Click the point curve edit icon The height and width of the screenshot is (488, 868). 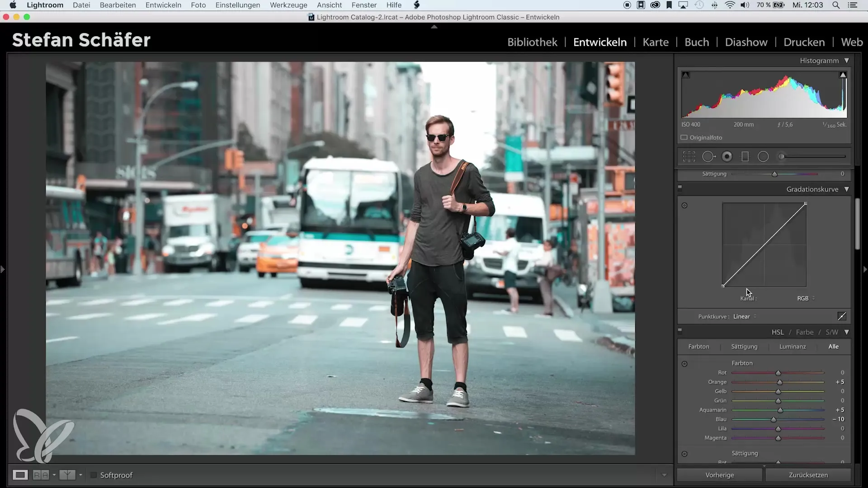842,316
